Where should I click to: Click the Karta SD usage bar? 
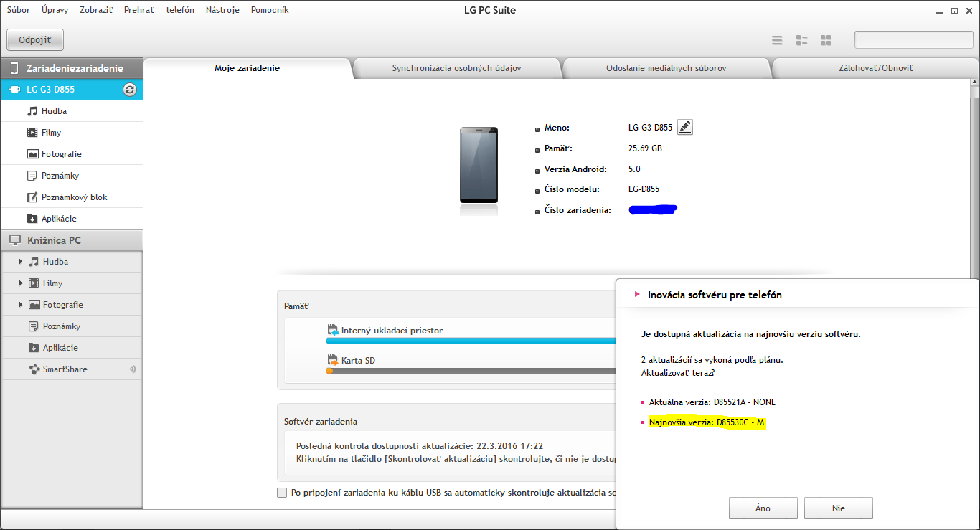pyautogui.click(x=471, y=371)
